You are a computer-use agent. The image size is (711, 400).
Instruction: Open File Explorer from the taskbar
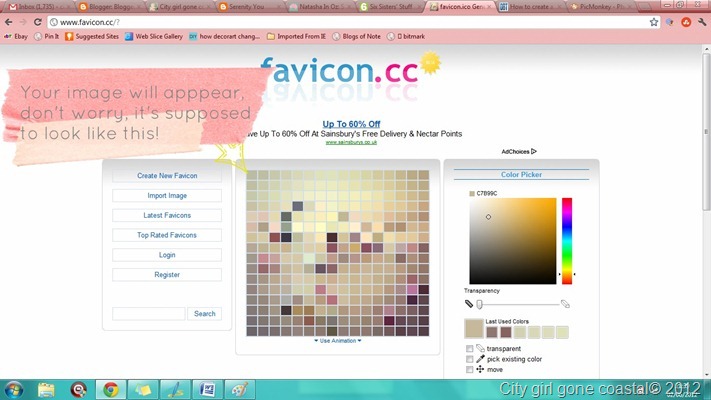pos(46,390)
